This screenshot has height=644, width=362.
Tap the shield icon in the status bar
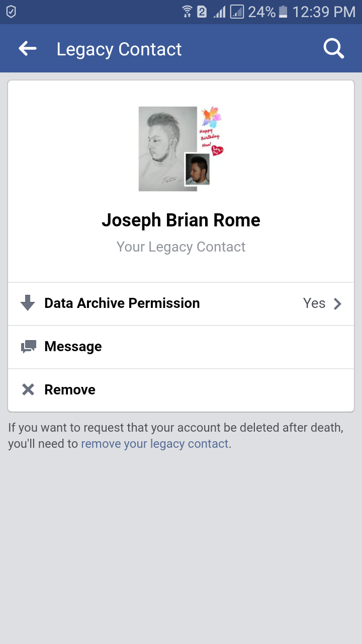pyautogui.click(x=11, y=11)
